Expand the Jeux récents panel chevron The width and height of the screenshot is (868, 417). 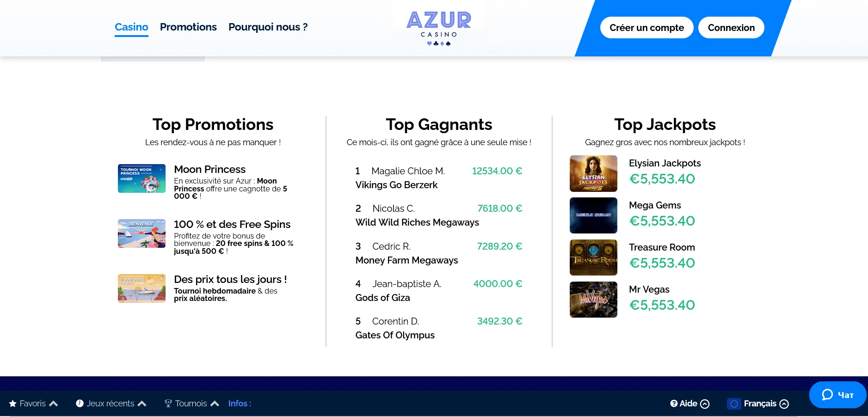click(142, 404)
